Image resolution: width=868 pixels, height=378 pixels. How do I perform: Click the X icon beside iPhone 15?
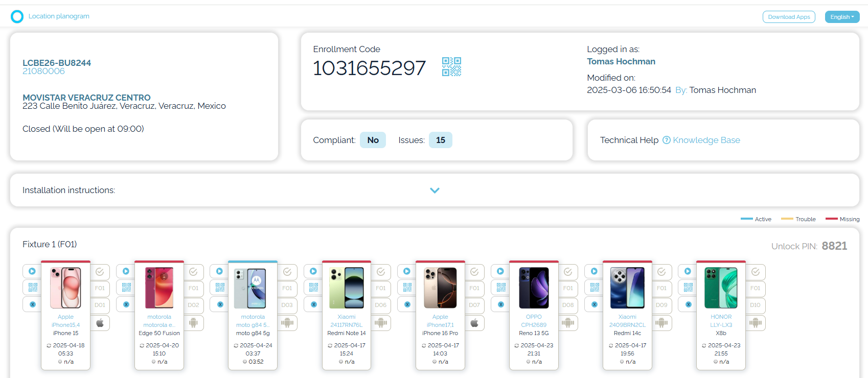[x=32, y=304]
